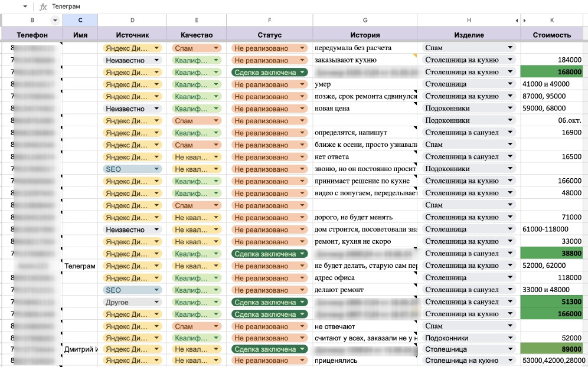This screenshot has width=588, height=367.
Task: Select the Дмитрий name cell
Action: 80,349
